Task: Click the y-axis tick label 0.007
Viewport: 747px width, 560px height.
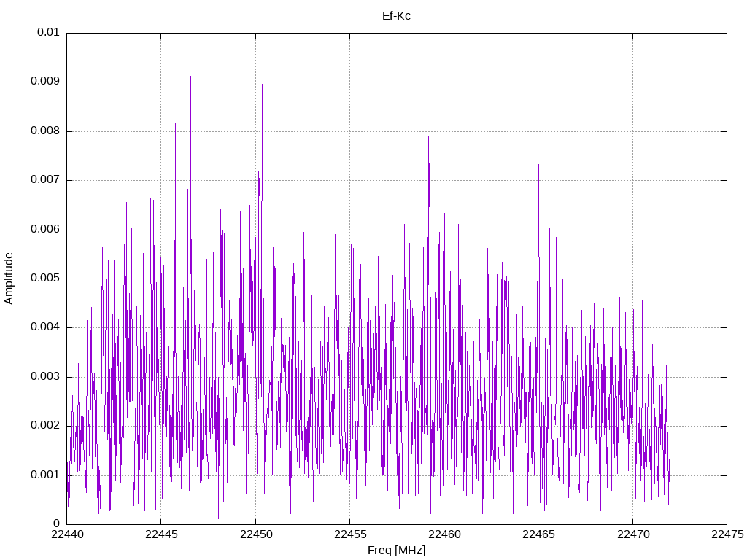Action: pos(45,179)
